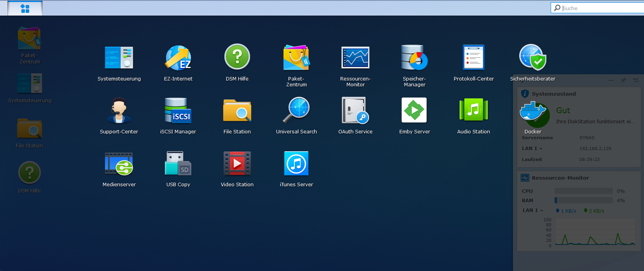Open the Ressourcen-Monitor app icon
This screenshot has height=271, width=644.
pos(355,58)
